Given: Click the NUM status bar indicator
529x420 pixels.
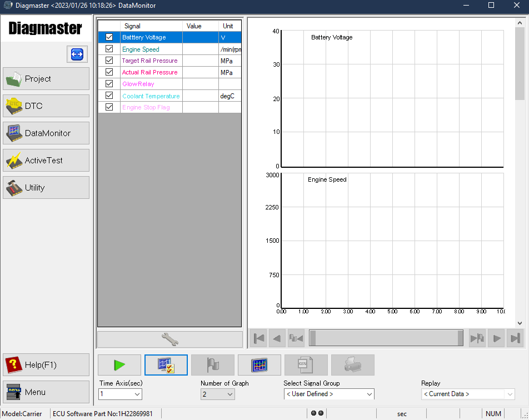Looking at the screenshot, I should pyautogui.click(x=493, y=413).
